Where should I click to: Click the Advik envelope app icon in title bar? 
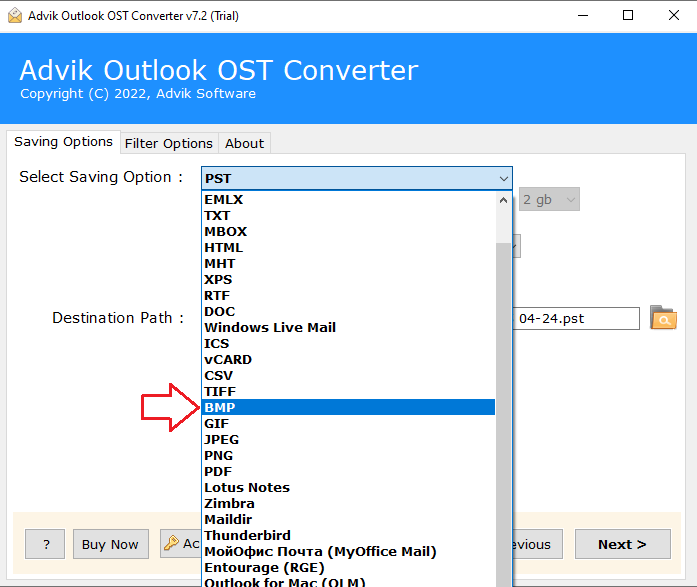click(x=15, y=16)
